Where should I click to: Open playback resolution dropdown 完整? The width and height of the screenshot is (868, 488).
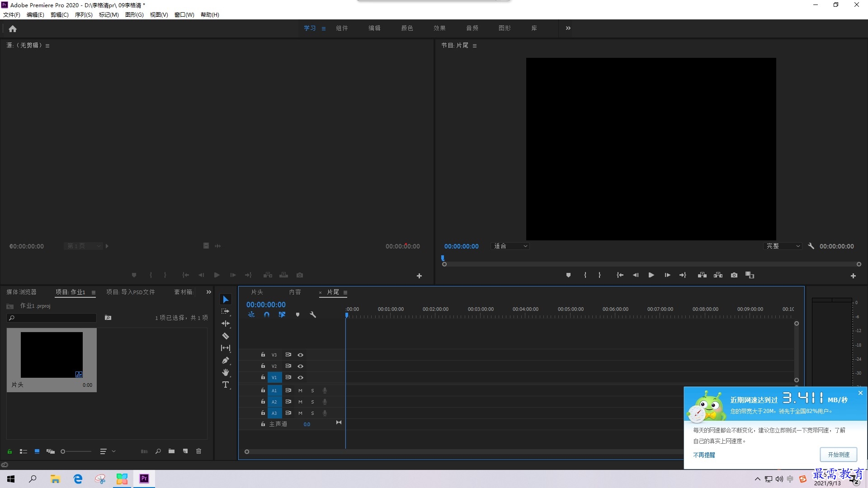click(783, 246)
